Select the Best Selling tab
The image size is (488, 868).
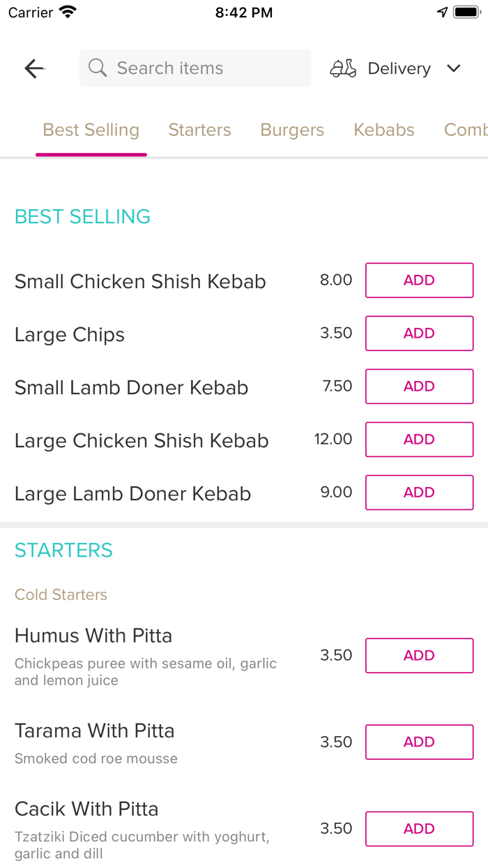(91, 130)
